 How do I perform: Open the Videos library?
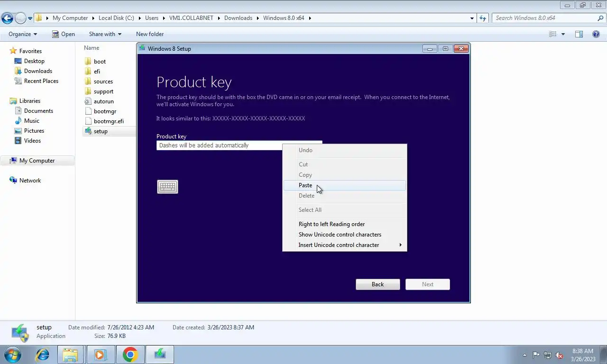[x=32, y=141]
